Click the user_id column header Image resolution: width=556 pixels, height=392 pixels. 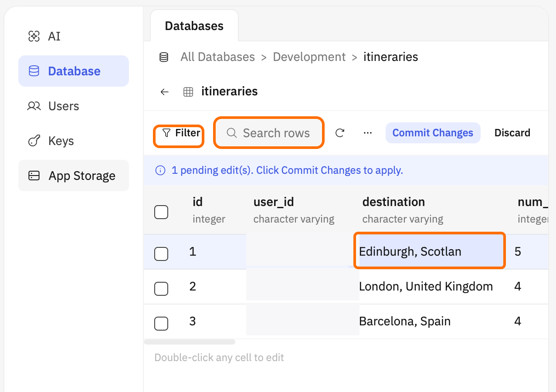click(294, 210)
